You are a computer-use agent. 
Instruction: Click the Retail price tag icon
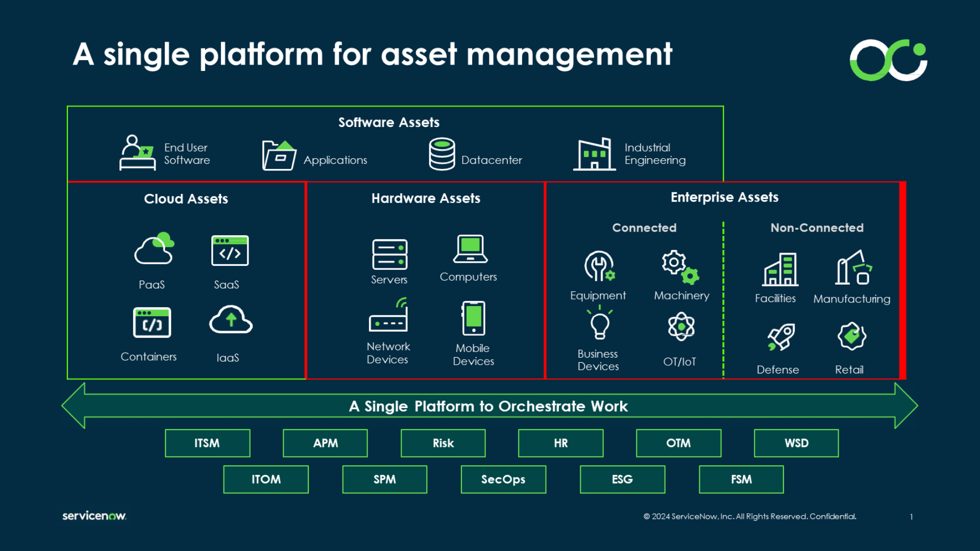[x=852, y=336]
